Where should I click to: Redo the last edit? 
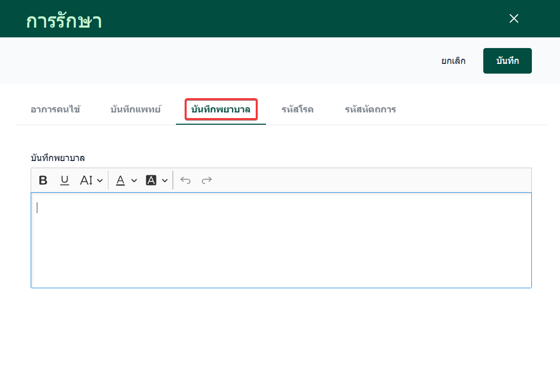click(x=207, y=180)
